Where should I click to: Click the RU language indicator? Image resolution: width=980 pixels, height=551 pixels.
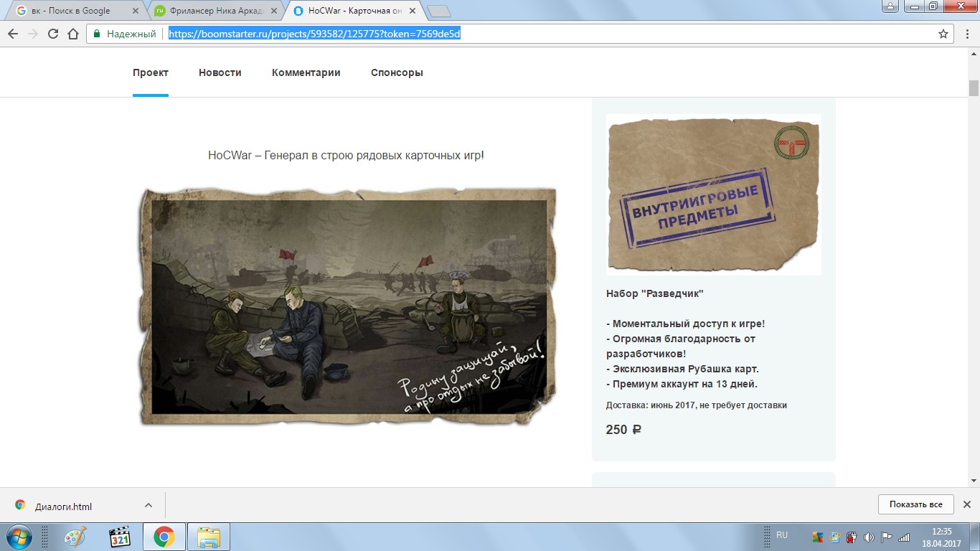782,535
